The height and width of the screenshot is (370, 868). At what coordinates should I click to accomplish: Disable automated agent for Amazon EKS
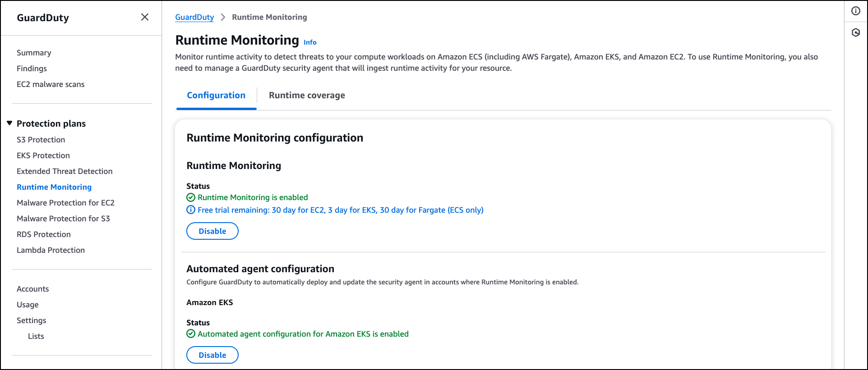tap(212, 355)
